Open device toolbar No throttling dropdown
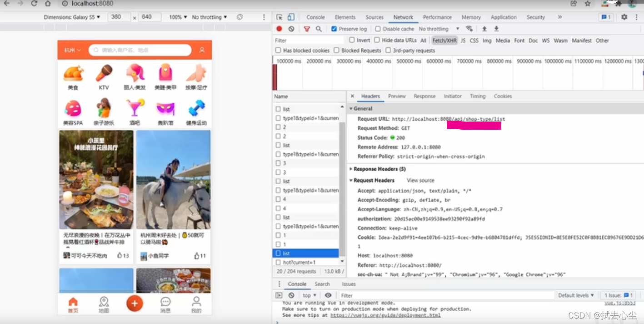This screenshot has height=324, width=644. pyautogui.click(x=209, y=17)
